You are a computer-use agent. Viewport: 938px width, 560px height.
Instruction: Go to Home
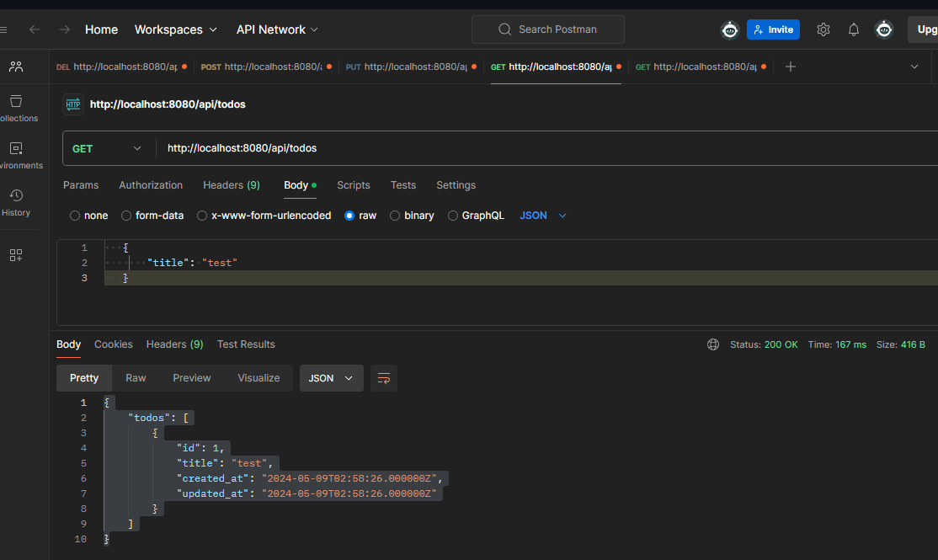[x=101, y=29]
